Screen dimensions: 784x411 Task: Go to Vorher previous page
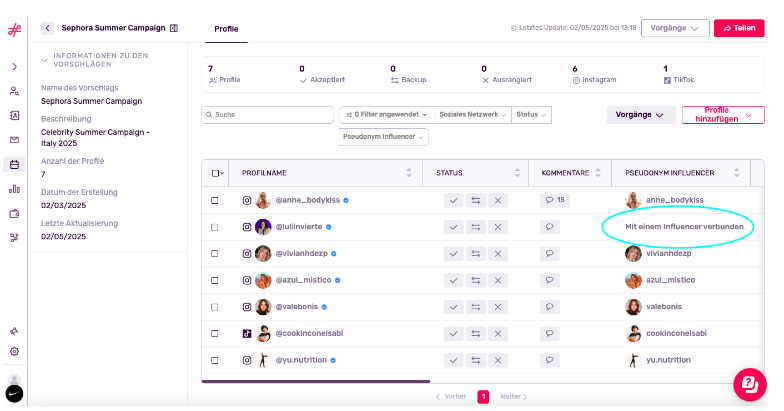click(451, 396)
